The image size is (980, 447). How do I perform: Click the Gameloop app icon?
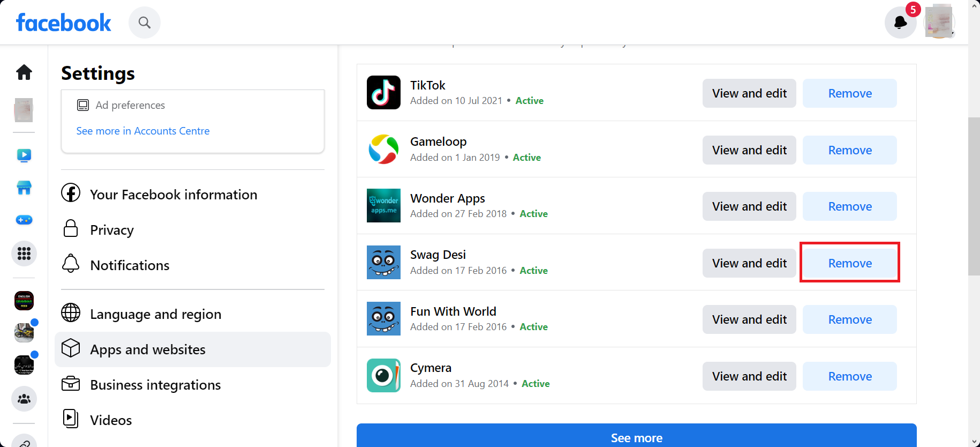383,149
